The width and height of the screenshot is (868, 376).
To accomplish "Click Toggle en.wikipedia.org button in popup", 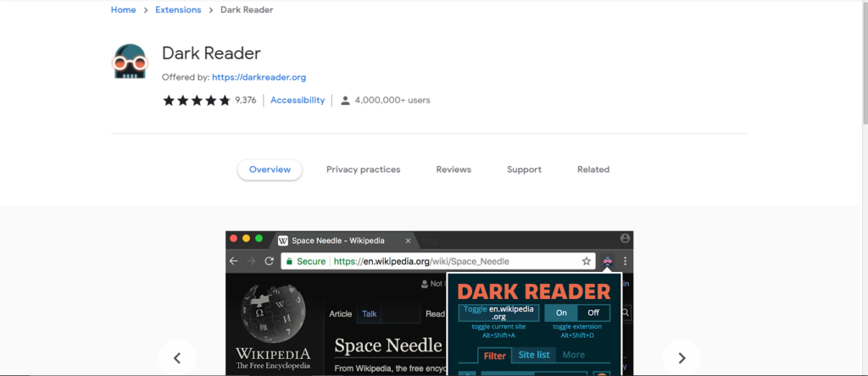I will 498,312.
